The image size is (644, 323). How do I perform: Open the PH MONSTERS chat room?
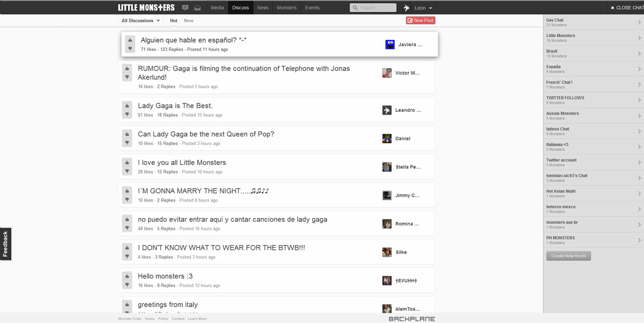[x=594, y=240]
